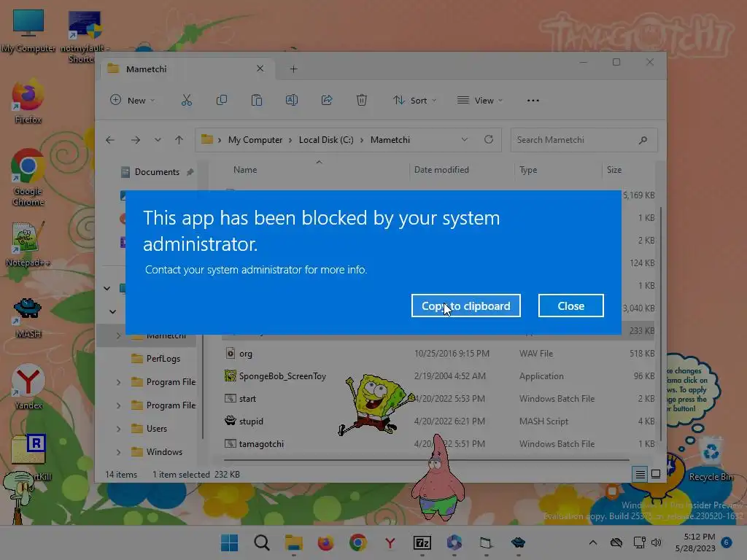Expand the address bar history dropdown
This screenshot has height=560, width=747.
tap(465, 139)
